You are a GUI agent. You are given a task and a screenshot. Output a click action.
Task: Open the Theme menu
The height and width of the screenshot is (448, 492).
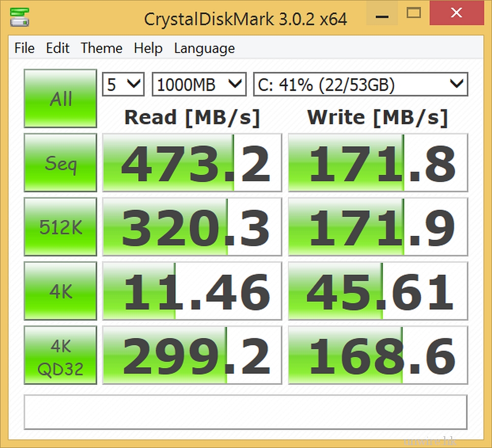pyautogui.click(x=101, y=48)
